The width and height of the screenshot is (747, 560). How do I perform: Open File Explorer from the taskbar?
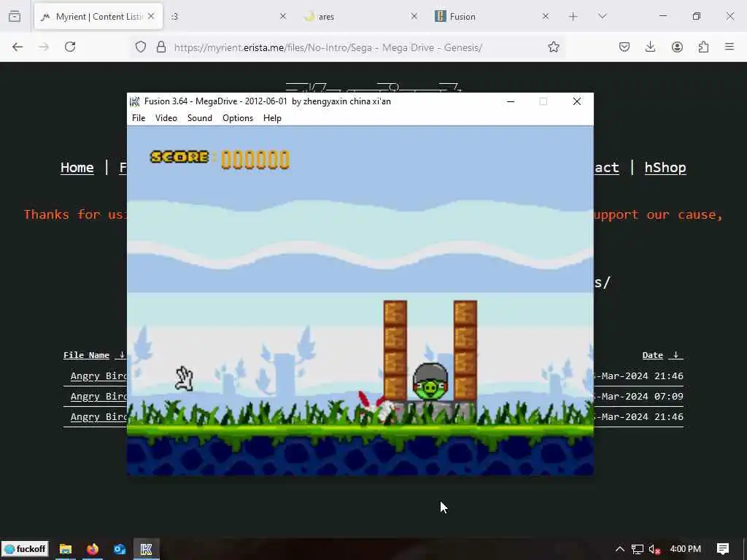pos(65,549)
